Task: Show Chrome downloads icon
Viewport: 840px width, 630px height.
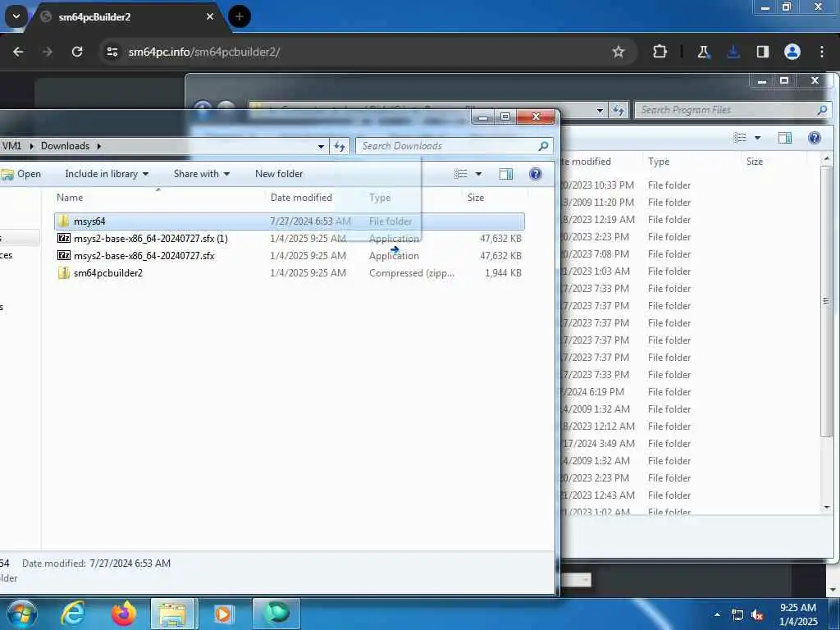Action: click(733, 52)
